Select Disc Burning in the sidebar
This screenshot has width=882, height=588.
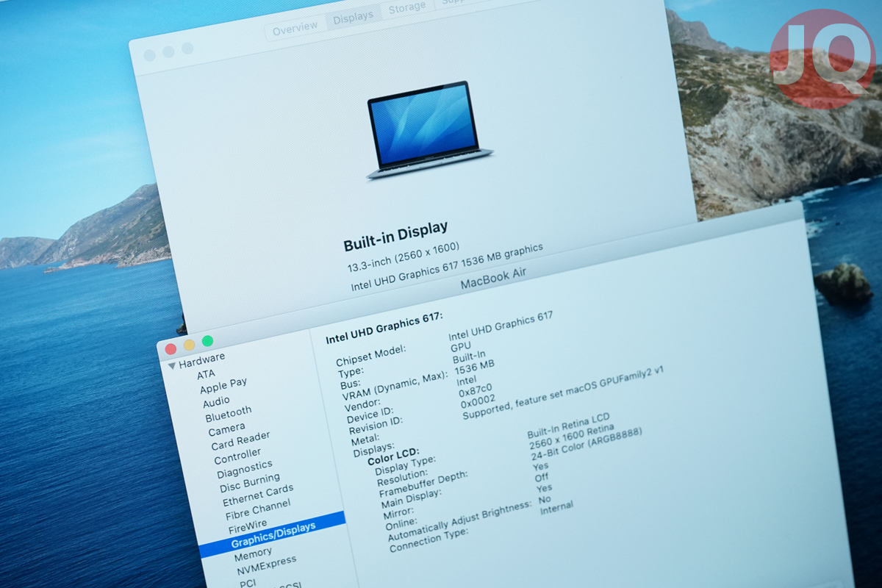pos(250,481)
